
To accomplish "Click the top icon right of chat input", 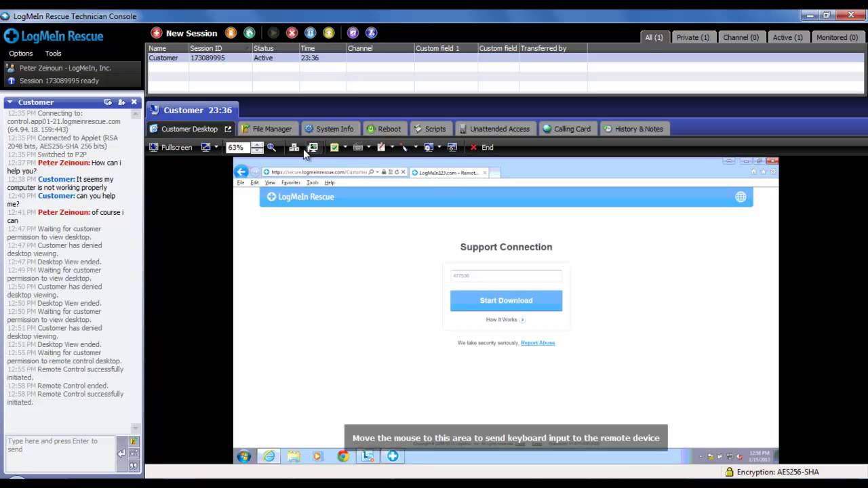I will coord(134,441).
